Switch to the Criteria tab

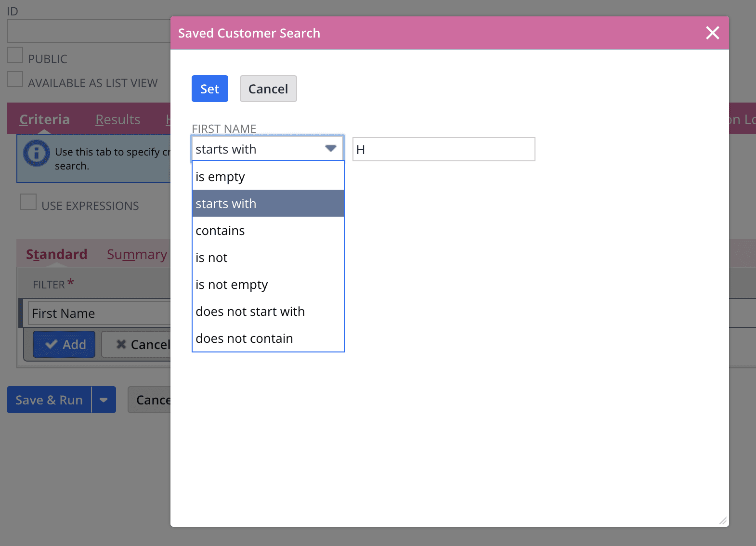[x=44, y=119]
